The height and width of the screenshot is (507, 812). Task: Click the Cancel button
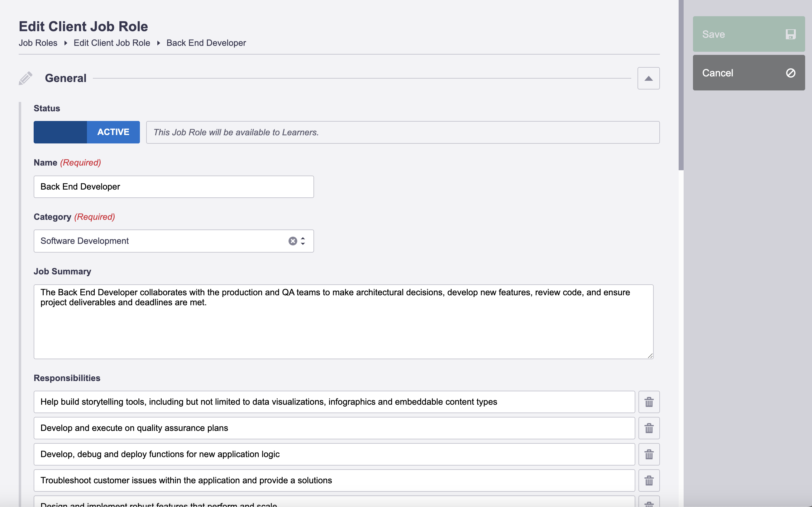(749, 73)
